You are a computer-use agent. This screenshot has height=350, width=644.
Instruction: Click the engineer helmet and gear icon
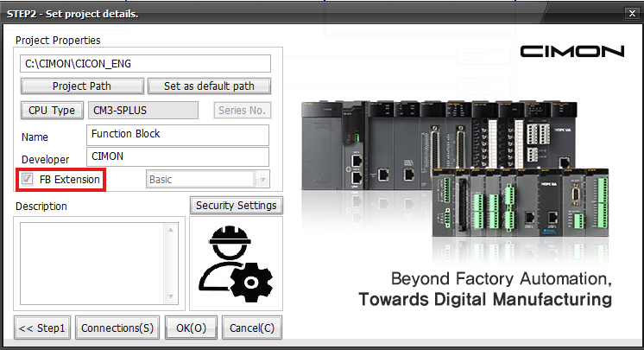(x=236, y=264)
